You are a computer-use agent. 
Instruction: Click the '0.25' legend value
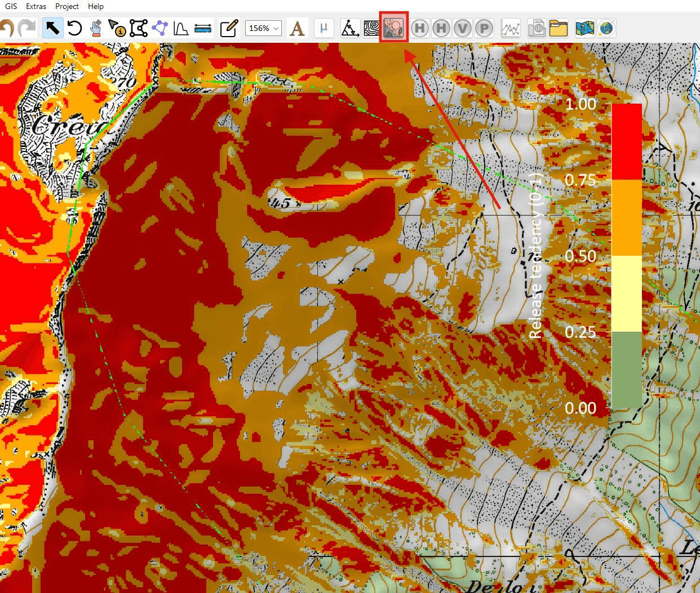581,332
